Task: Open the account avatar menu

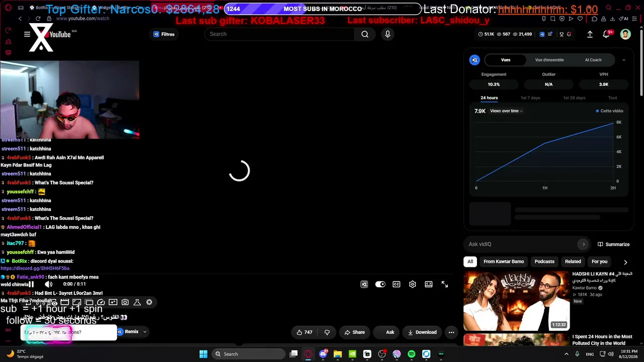Action: tap(625, 34)
